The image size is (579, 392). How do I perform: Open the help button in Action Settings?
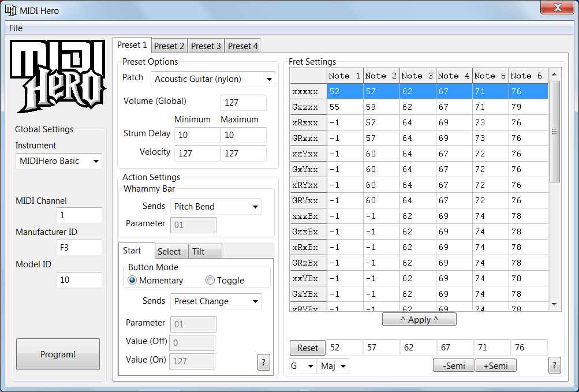coord(264,363)
